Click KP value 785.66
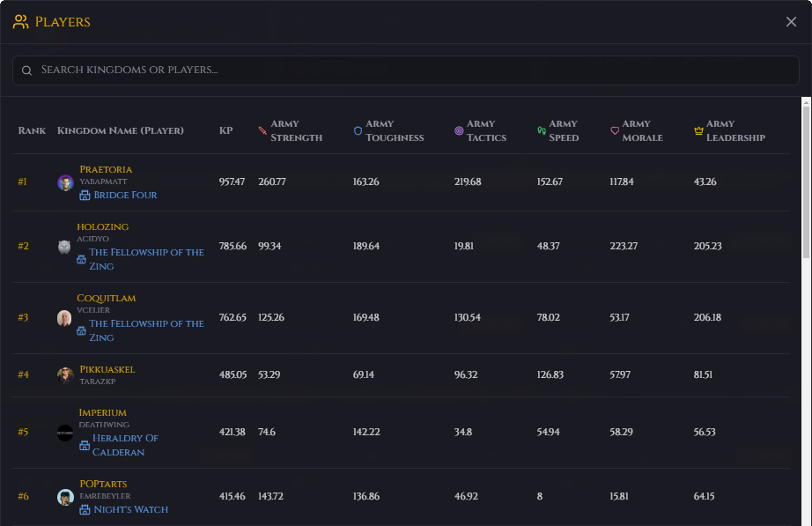 click(233, 246)
